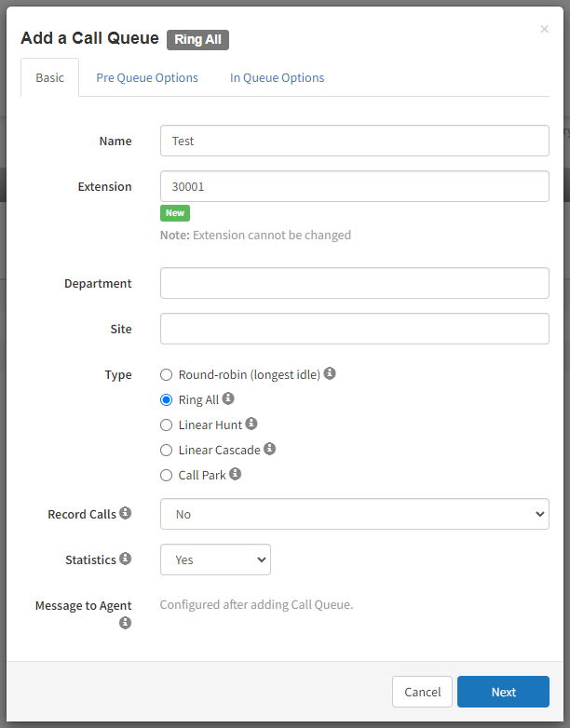570x728 pixels.
Task: Click info icon beside Linear Hunt
Action: pyautogui.click(x=251, y=424)
